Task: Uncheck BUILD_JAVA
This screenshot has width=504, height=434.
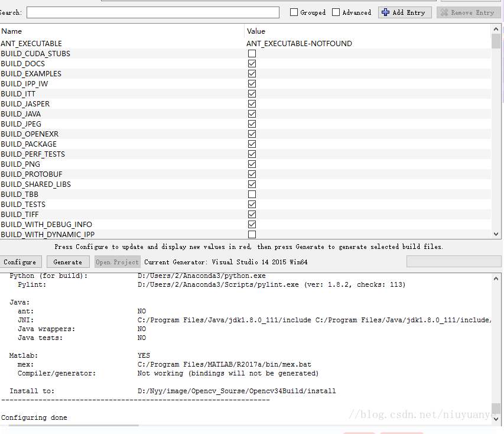Action: (x=252, y=114)
